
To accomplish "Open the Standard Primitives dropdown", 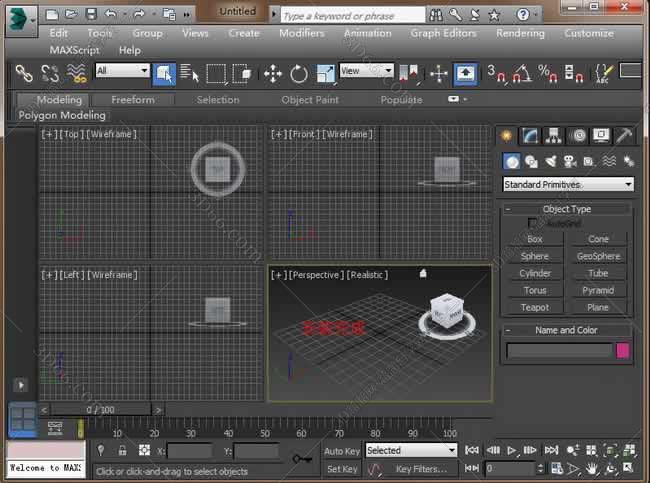I will pos(567,184).
